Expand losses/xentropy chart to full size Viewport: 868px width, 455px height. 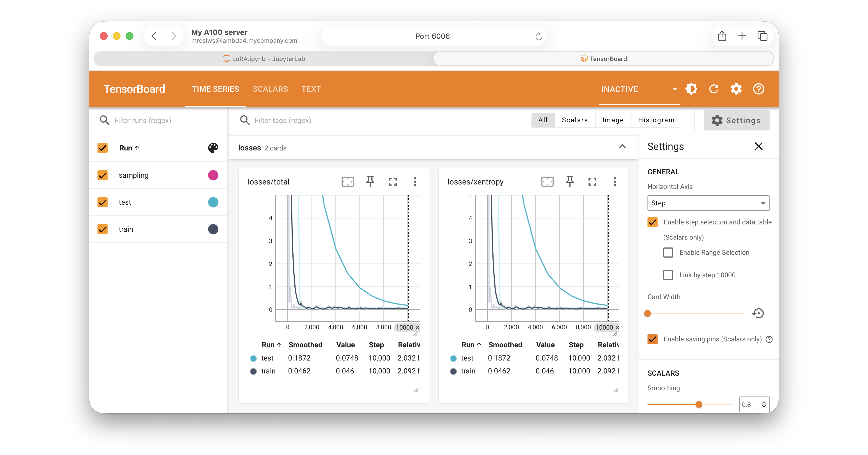coord(592,181)
